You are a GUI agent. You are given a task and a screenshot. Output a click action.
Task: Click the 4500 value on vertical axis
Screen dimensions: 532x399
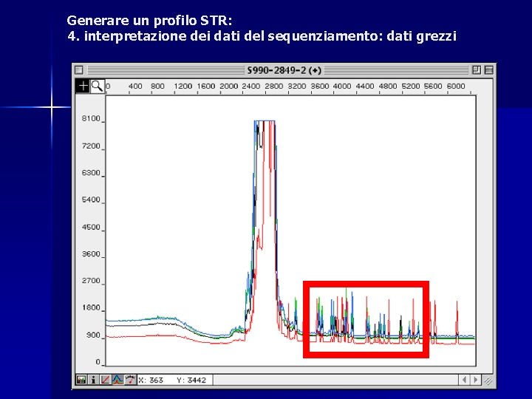[x=91, y=227]
